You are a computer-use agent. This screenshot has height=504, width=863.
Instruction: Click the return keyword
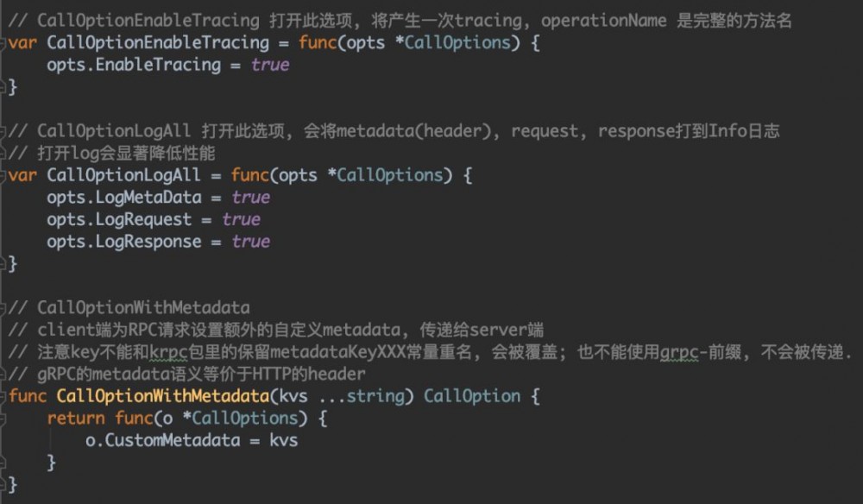click(75, 419)
